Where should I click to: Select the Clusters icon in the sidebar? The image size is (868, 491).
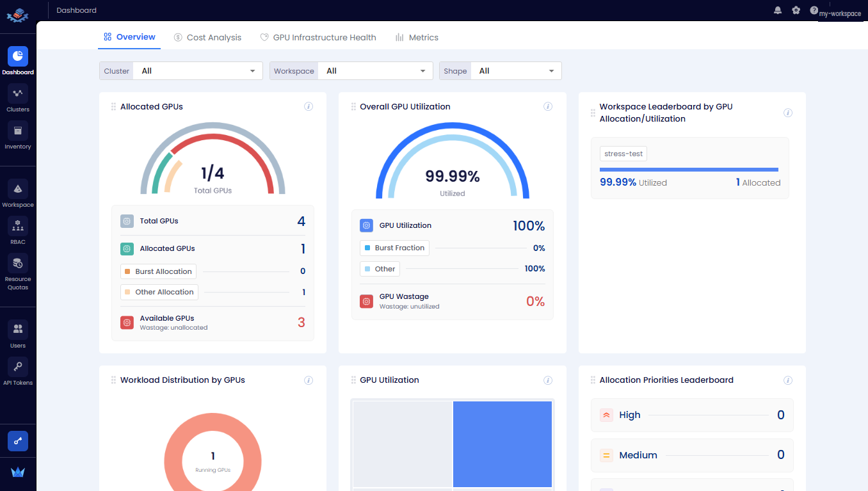click(x=18, y=98)
